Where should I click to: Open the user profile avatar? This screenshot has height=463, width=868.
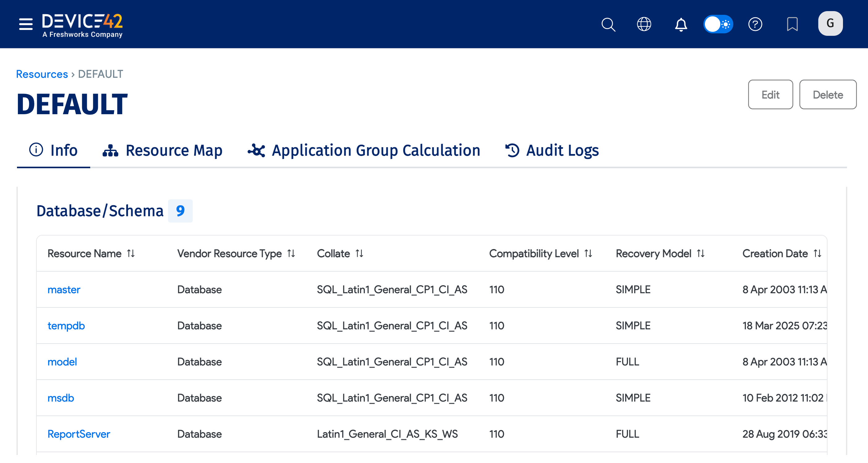click(830, 23)
